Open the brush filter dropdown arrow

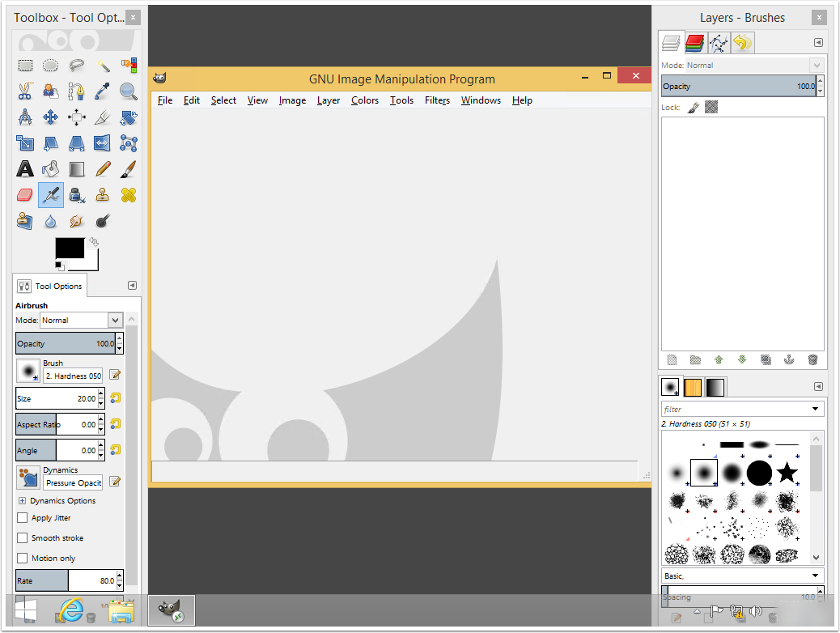tap(816, 409)
